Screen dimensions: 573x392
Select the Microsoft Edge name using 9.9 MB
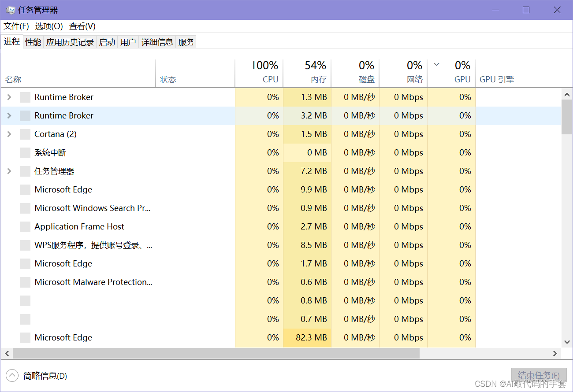[63, 190]
